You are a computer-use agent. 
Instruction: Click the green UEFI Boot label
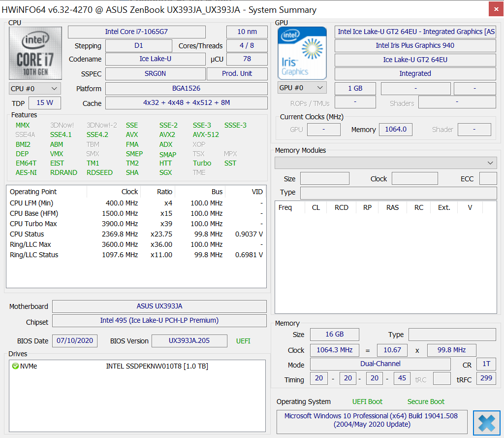coord(367,402)
